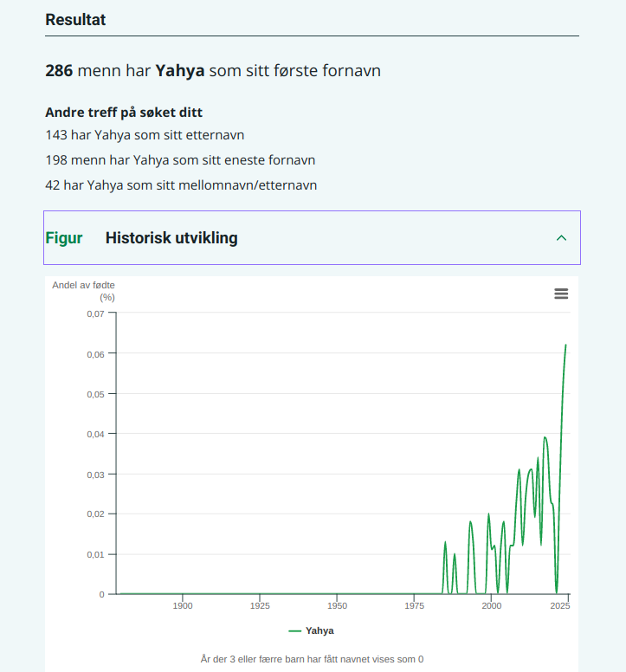Click the 1925 x-axis tick label

coord(260,606)
